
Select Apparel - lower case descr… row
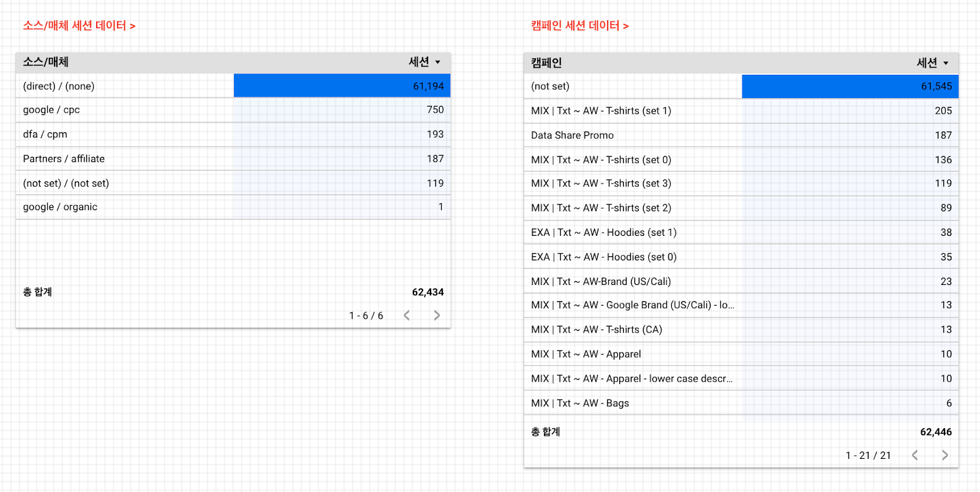pos(741,379)
